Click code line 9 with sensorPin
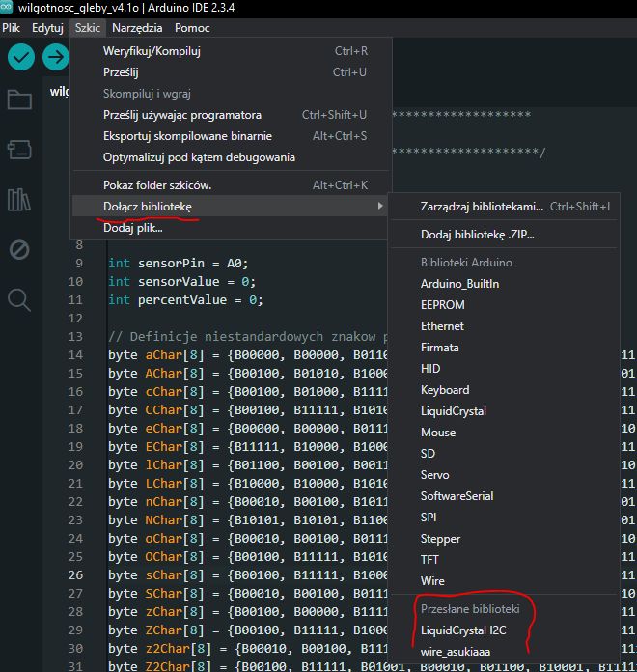This screenshot has width=637, height=672. (178, 262)
